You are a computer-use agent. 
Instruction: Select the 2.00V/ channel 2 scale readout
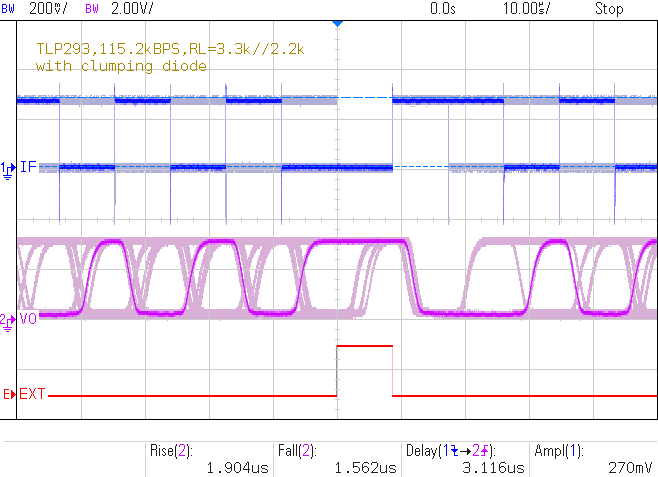(x=132, y=8)
